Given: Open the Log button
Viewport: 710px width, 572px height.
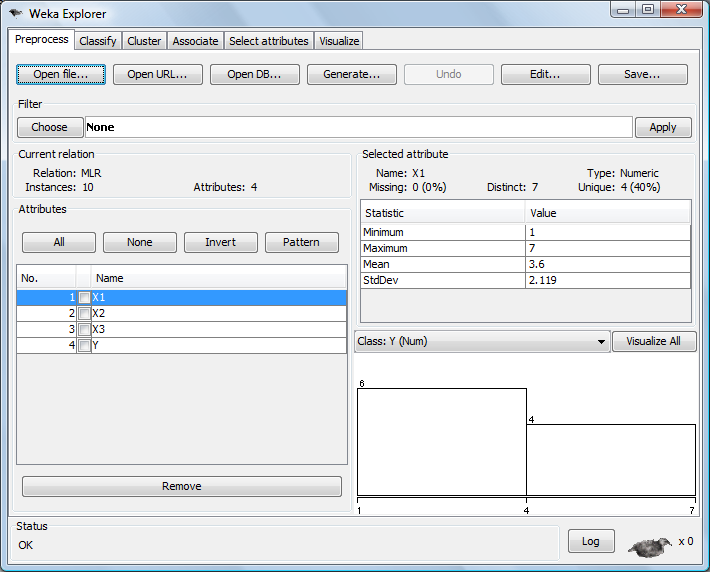Looking at the screenshot, I should (x=591, y=541).
